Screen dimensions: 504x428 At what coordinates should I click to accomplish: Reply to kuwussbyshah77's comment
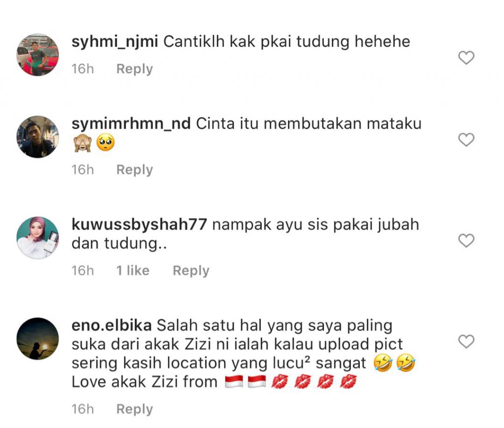pos(191,271)
